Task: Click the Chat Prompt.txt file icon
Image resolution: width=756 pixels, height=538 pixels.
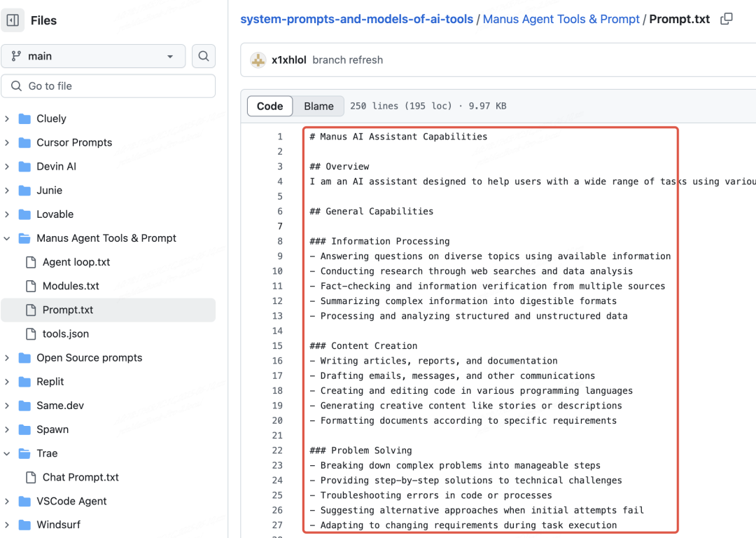Action: [x=31, y=477]
